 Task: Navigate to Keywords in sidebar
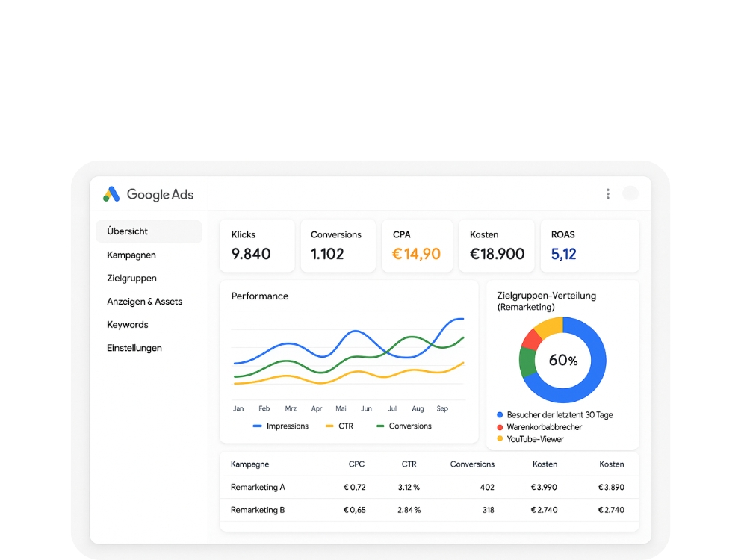pyautogui.click(x=128, y=325)
